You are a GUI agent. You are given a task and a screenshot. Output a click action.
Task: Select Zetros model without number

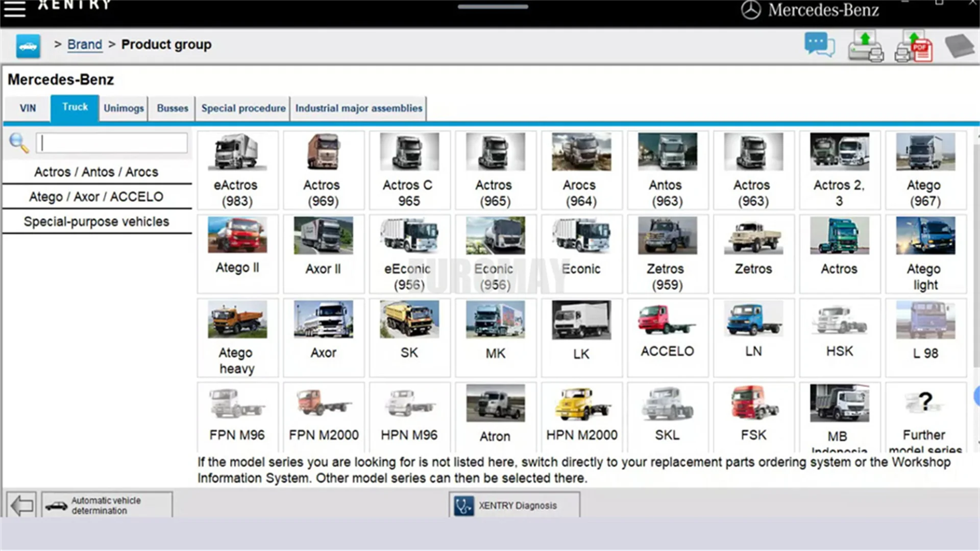[x=753, y=254]
